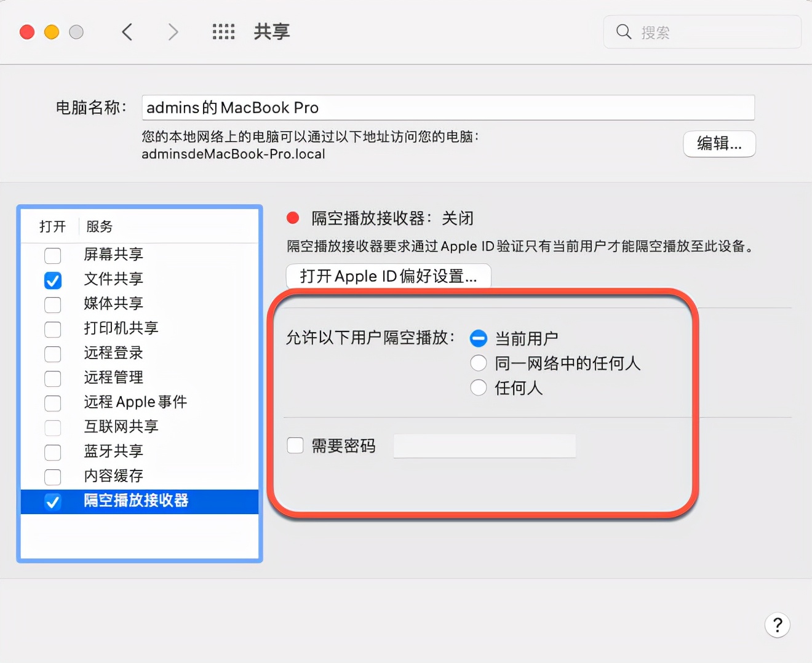This screenshot has height=663, width=812.
Task: Open help with the question mark button
Action: pos(778,625)
